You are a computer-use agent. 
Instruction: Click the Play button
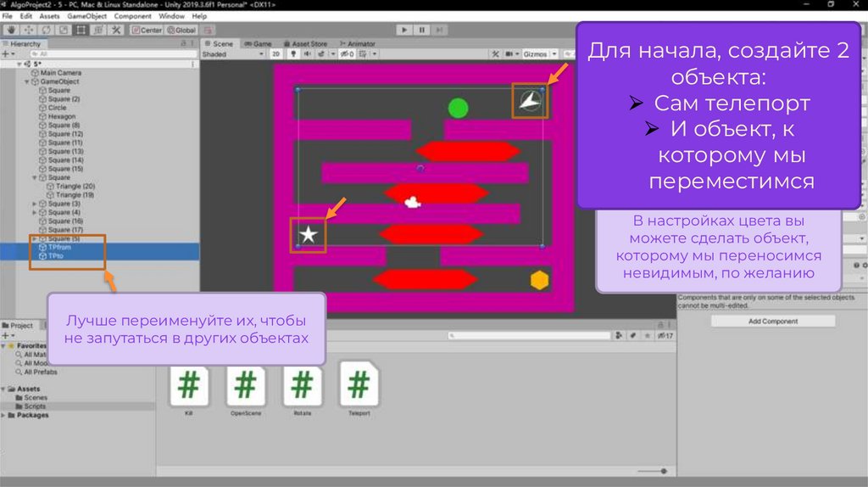click(404, 30)
